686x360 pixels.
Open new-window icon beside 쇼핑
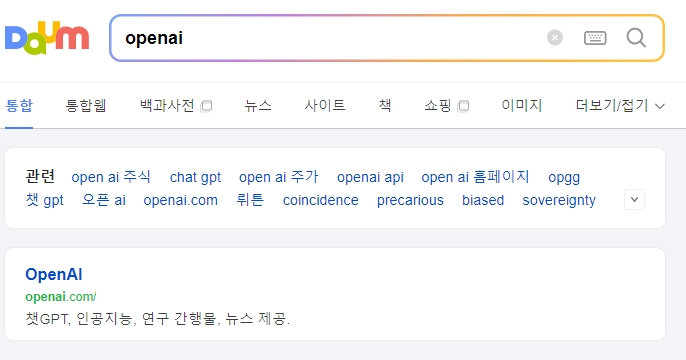(x=463, y=106)
